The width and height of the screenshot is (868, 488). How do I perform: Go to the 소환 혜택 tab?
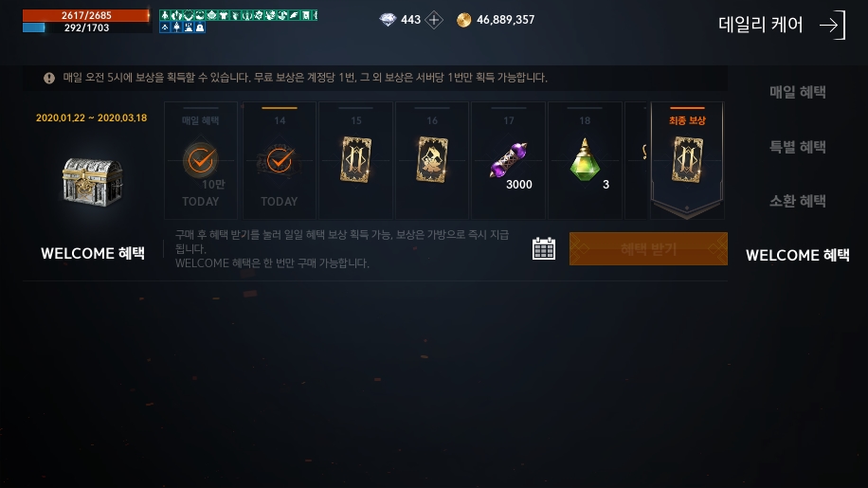797,201
